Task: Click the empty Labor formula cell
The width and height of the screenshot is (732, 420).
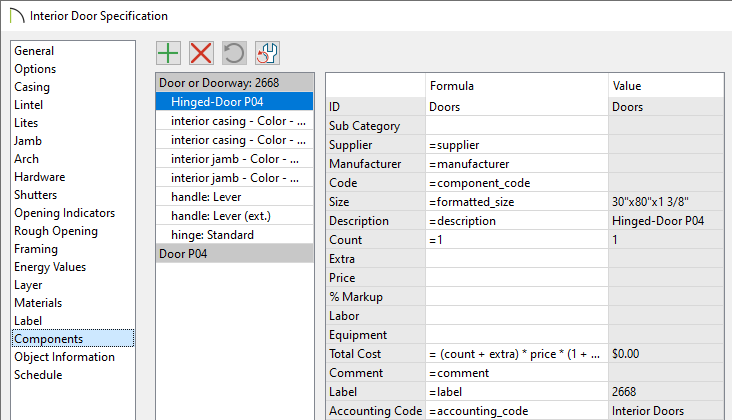Action: (517, 316)
